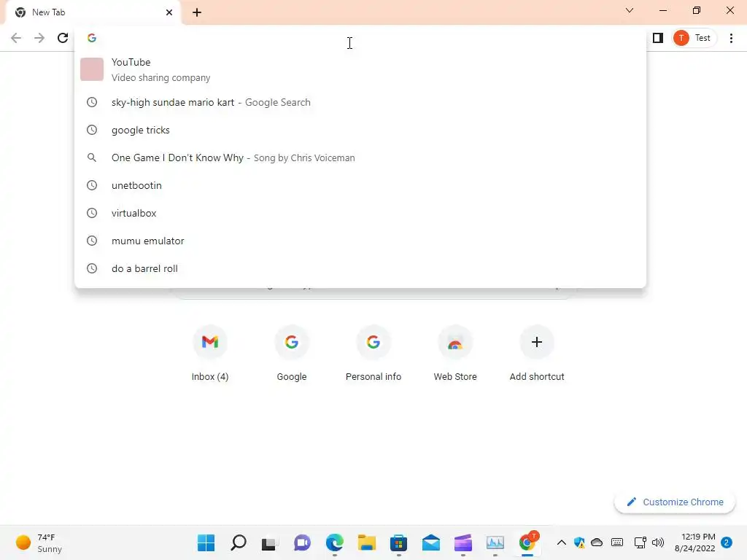Open Windows Security tray icon
This screenshot has width=747, height=560.
[579, 542]
